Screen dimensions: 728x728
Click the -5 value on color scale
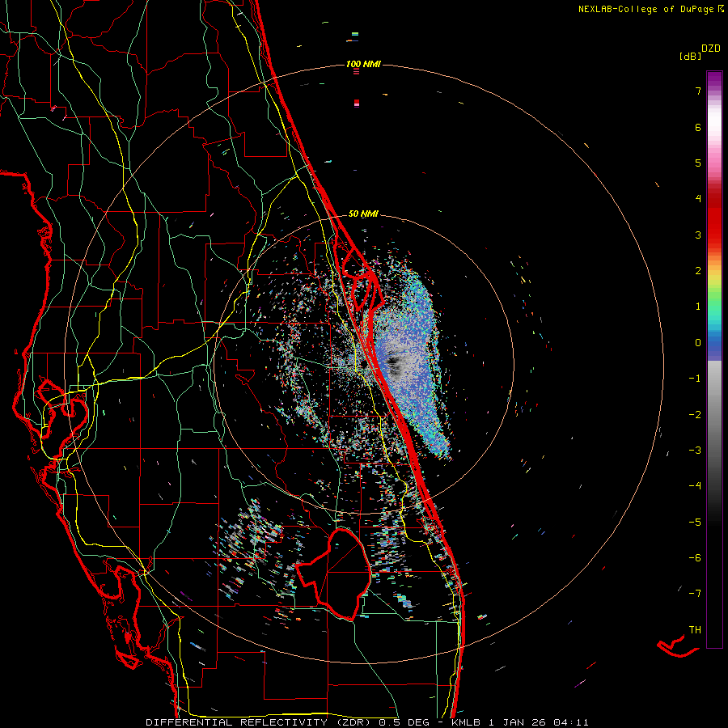coord(695,523)
